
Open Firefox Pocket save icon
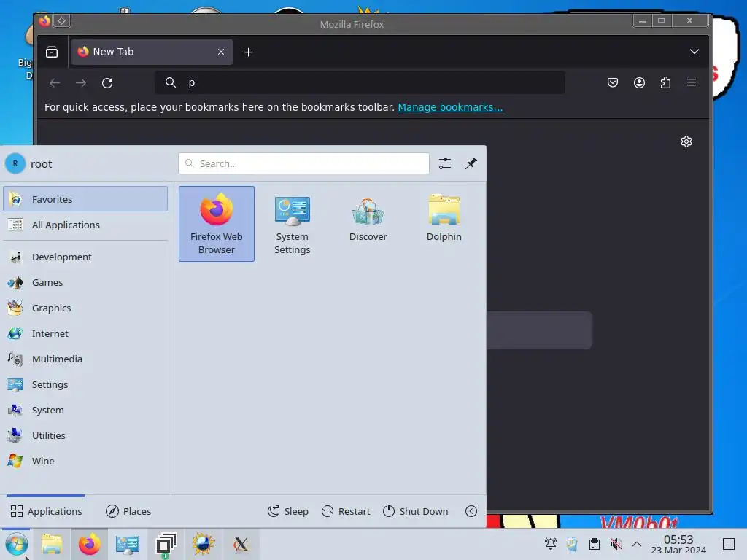coord(613,83)
